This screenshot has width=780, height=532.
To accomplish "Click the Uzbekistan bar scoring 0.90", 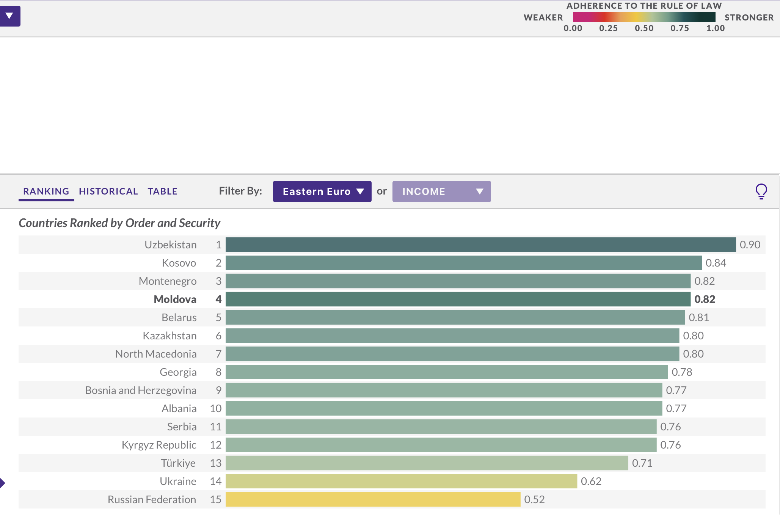I will (x=480, y=245).
